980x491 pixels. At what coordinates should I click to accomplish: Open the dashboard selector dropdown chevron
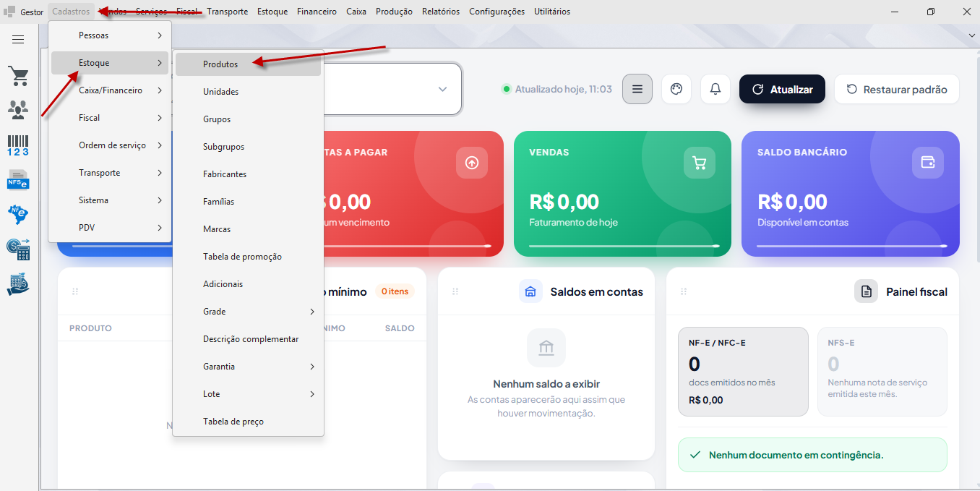(442, 89)
